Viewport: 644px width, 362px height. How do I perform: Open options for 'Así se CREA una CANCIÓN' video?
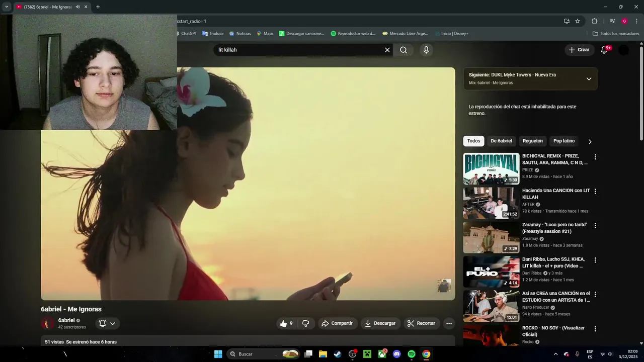coord(595,295)
